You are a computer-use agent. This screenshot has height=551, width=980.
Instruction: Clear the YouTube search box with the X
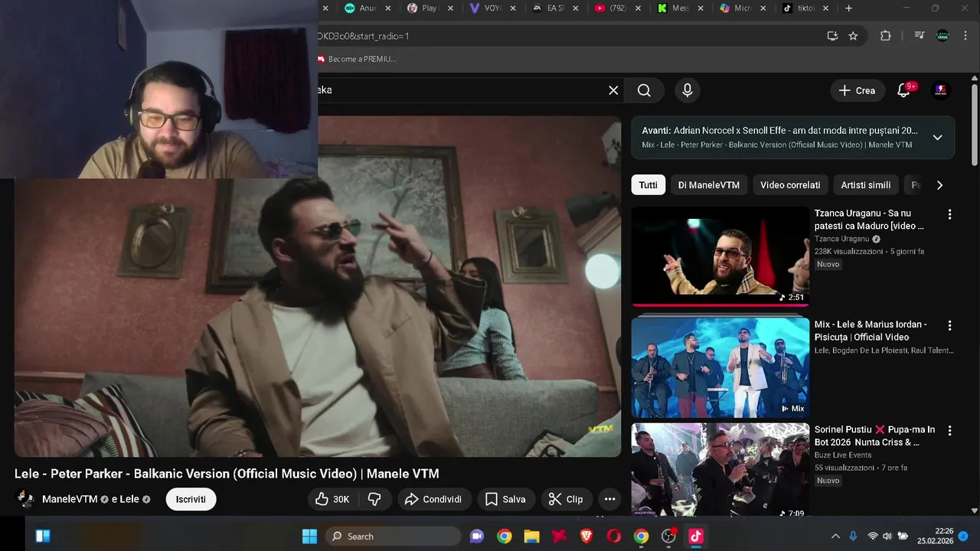[x=613, y=90]
